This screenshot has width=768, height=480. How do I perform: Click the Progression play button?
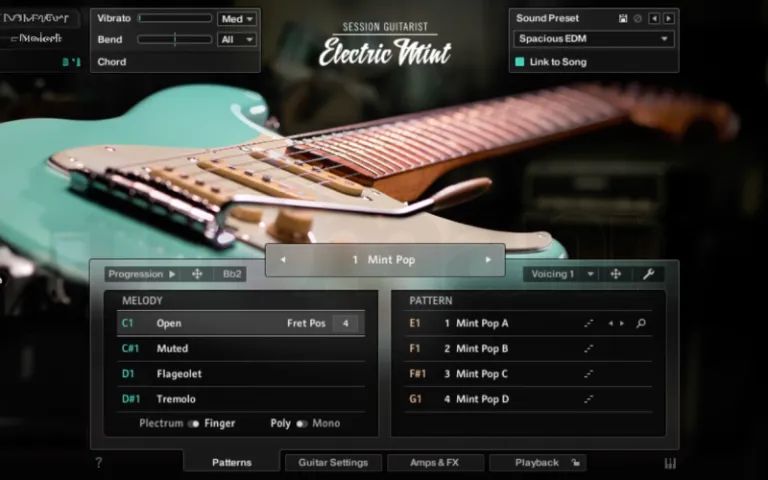click(x=172, y=274)
